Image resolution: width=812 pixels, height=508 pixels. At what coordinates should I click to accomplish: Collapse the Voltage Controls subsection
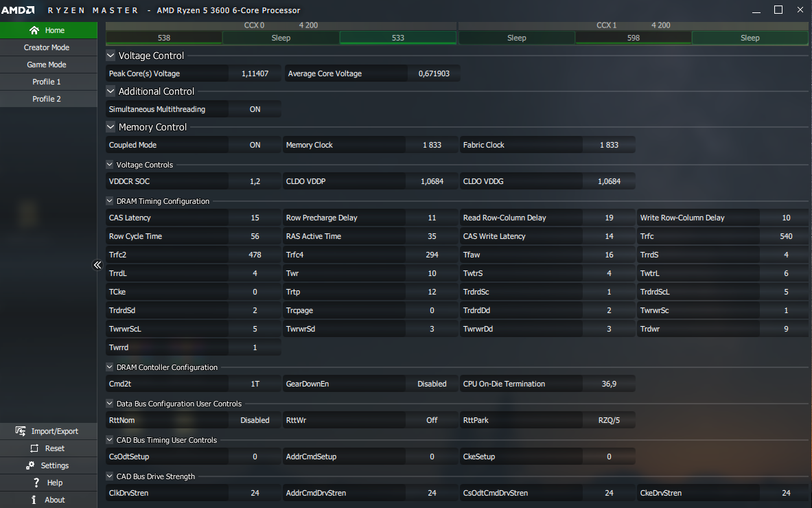point(109,164)
